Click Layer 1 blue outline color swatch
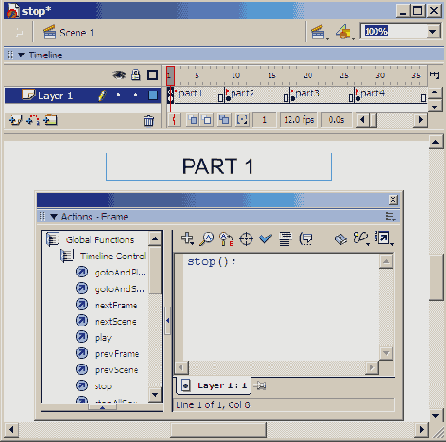 [153, 95]
